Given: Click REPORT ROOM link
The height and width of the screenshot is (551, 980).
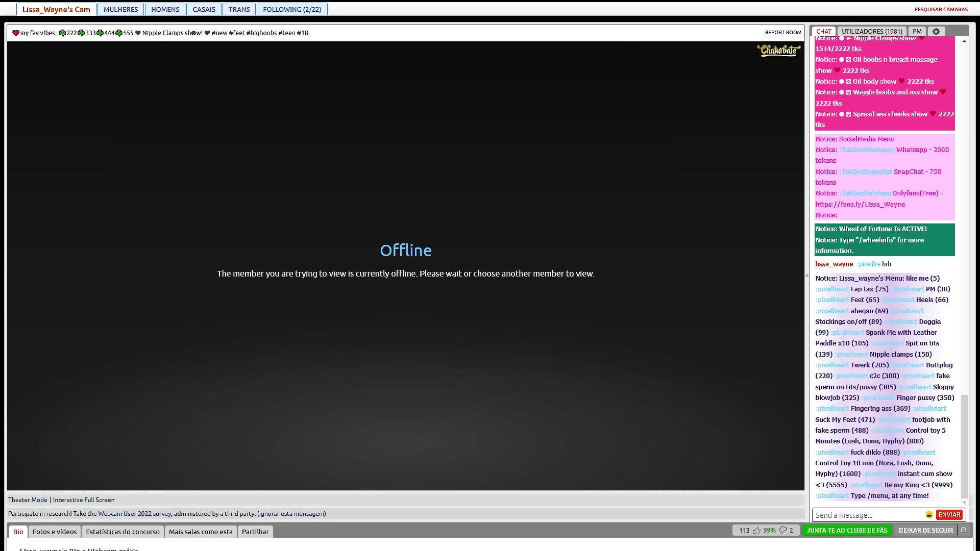Looking at the screenshot, I should (x=783, y=33).
